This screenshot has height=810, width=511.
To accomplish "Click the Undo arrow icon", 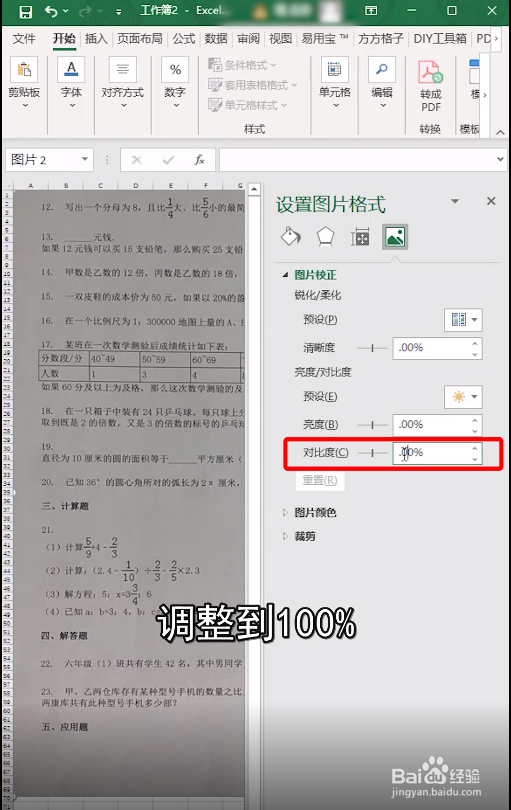I will click(51, 11).
